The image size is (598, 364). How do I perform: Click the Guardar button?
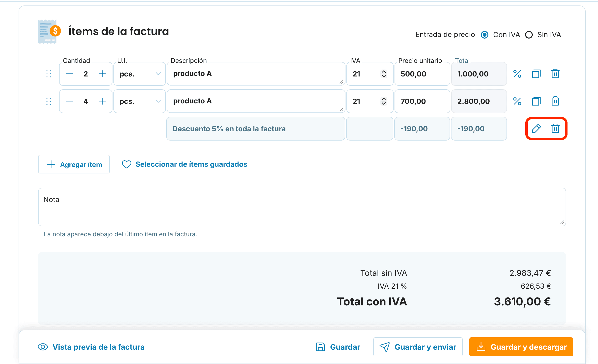click(x=338, y=347)
